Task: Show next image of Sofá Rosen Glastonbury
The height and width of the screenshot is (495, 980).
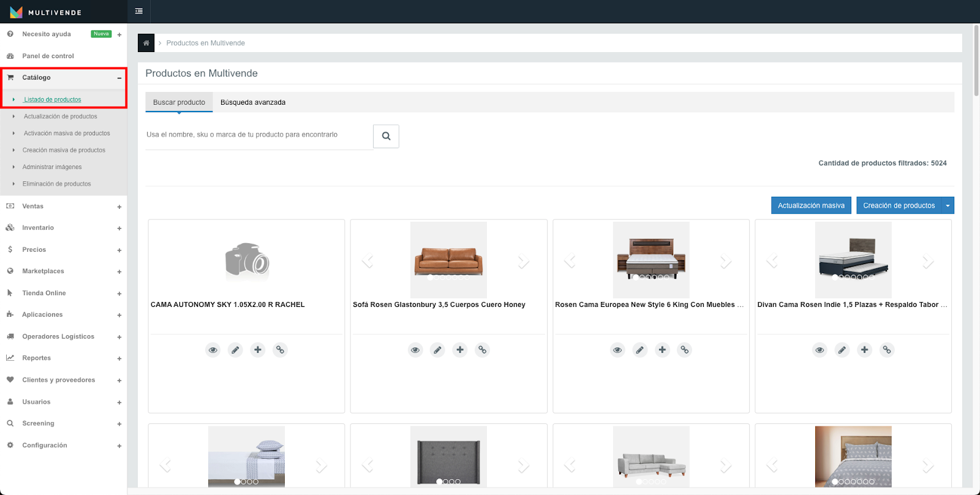Action: pos(524,262)
